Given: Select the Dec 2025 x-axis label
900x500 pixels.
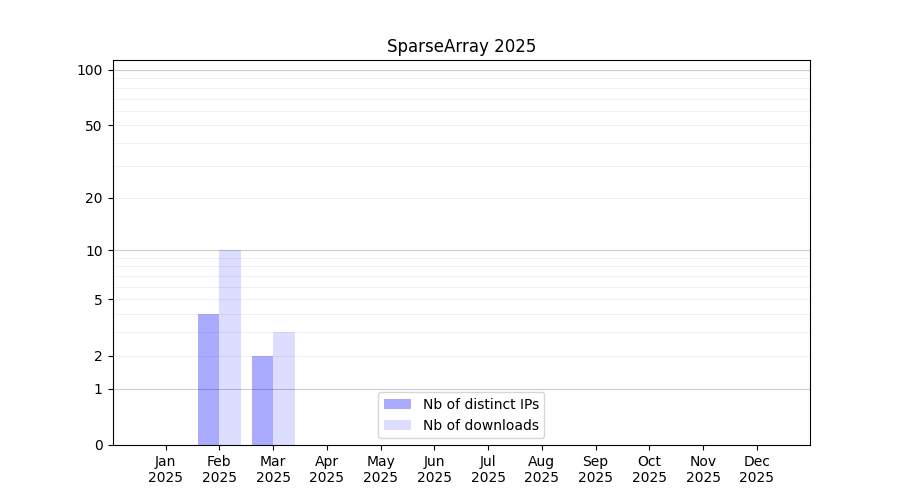Looking at the screenshot, I should pyautogui.click(x=757, y=469).
